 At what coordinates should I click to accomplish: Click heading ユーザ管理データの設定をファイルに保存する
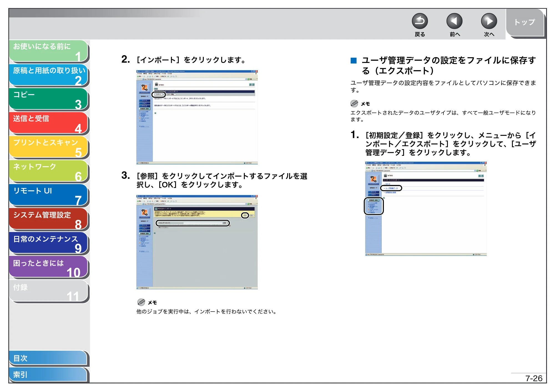point(449,65)
